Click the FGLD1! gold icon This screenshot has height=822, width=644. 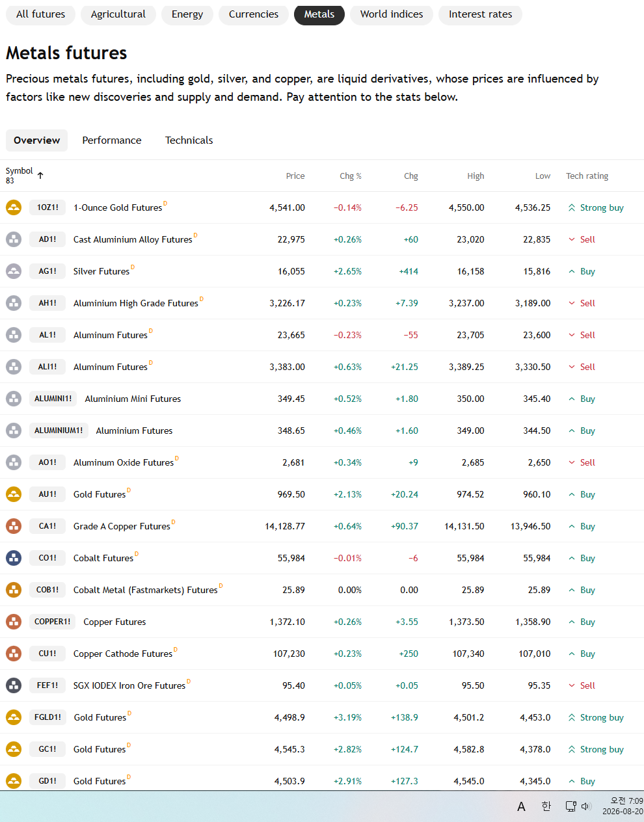14,717
